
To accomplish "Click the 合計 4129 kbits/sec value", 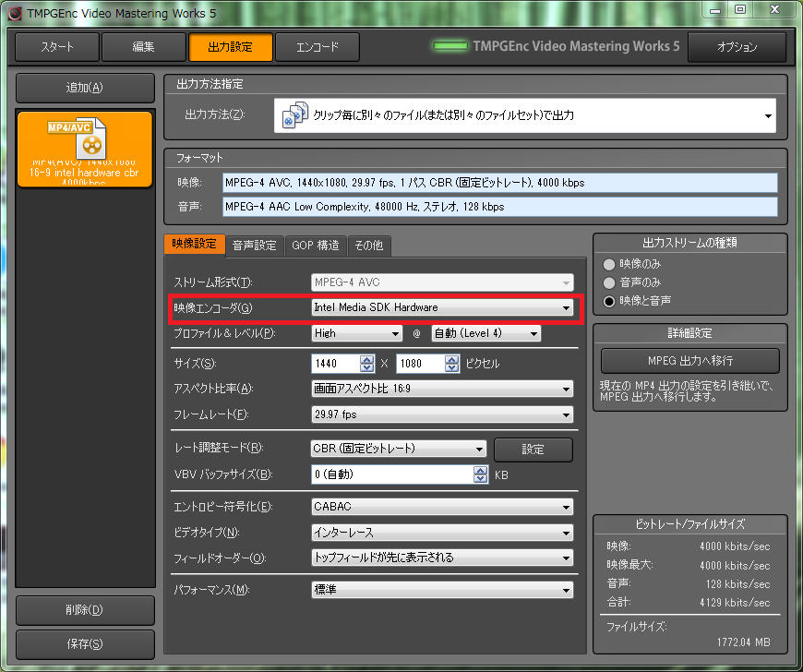I will click(x=735, y=603).
